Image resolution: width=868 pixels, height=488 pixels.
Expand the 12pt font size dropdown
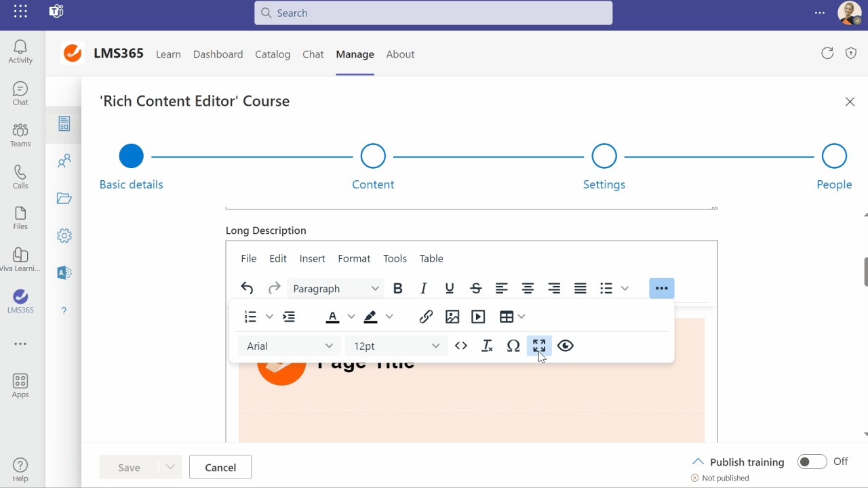coord(396,346)
